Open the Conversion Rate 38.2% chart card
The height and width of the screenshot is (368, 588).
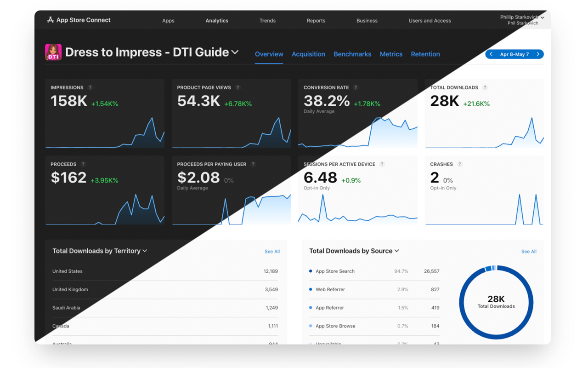[358, 114]
